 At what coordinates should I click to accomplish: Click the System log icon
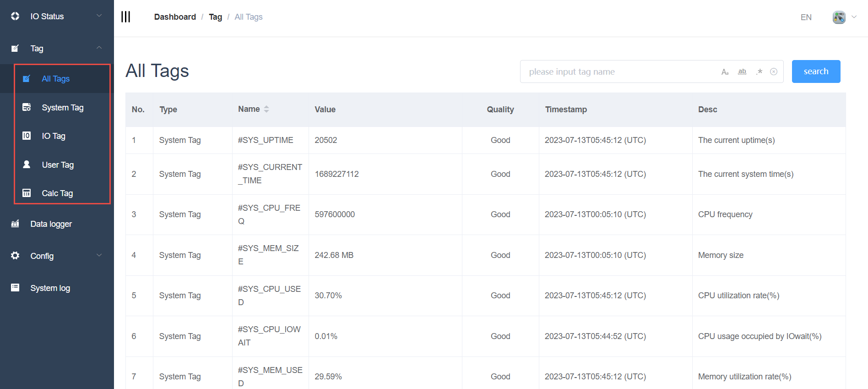point(15,288)
